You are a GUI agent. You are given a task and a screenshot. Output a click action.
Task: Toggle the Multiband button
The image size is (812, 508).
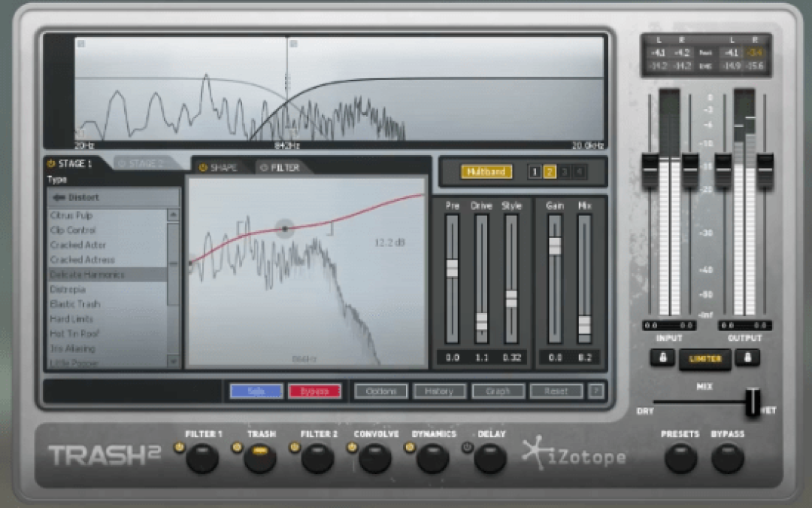(486, 172)
